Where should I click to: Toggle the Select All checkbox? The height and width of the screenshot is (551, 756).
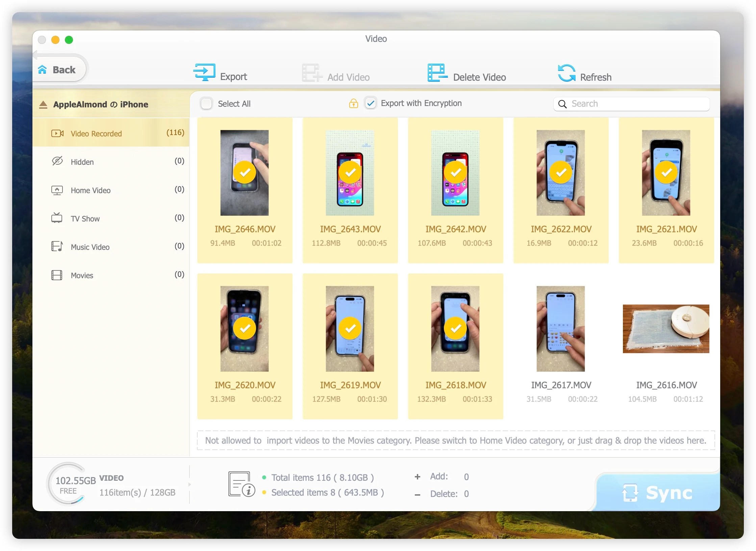[x=208, y=104]
